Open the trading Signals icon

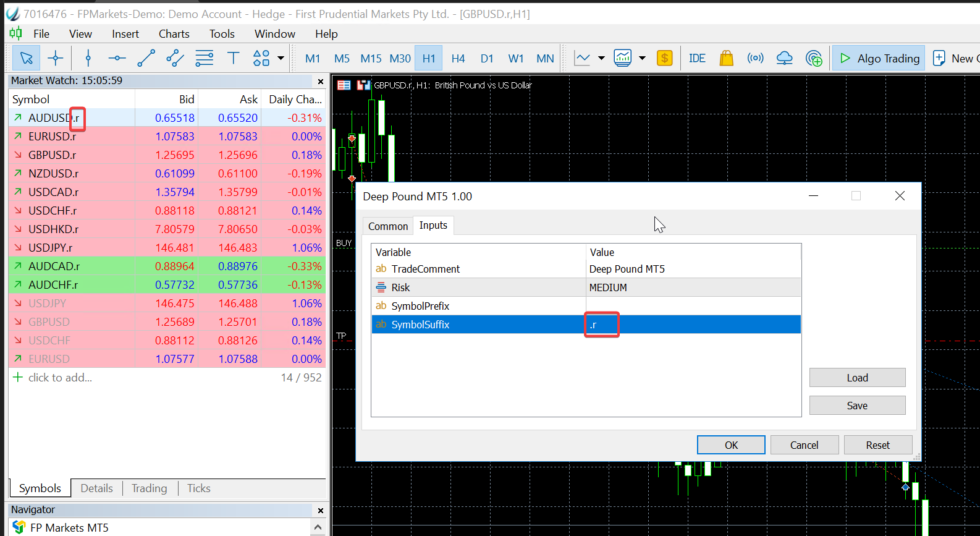(x=755, y=58)
